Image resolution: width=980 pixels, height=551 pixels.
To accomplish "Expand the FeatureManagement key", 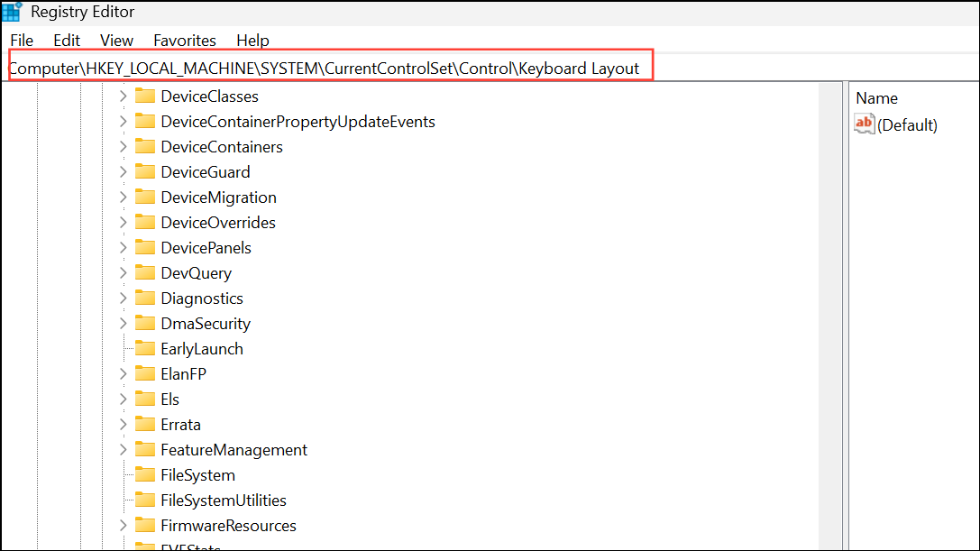I will point(124,450).
